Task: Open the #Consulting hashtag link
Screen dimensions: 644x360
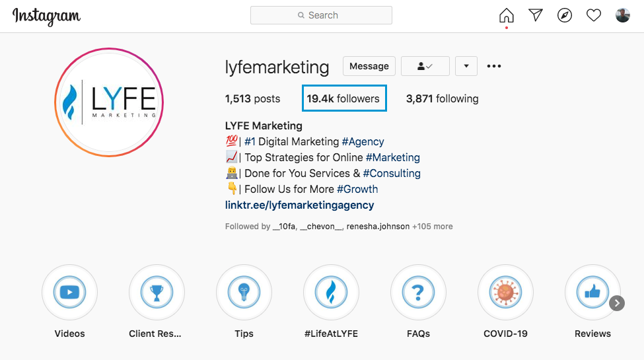Action: [392, 174]
